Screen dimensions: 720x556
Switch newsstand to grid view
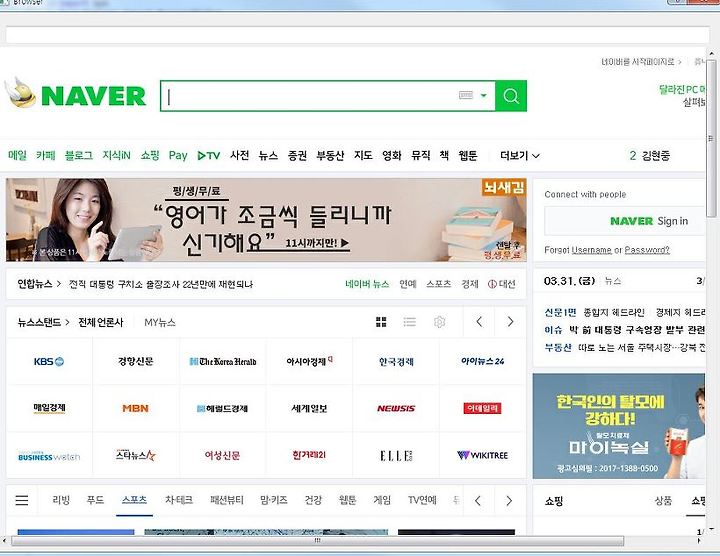381,322
